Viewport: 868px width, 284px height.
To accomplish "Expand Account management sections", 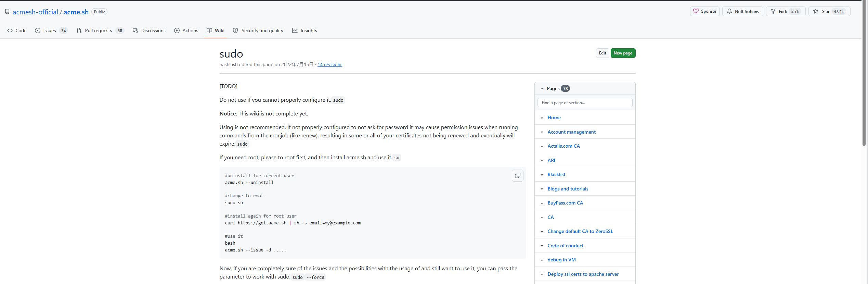I will 542,132.
